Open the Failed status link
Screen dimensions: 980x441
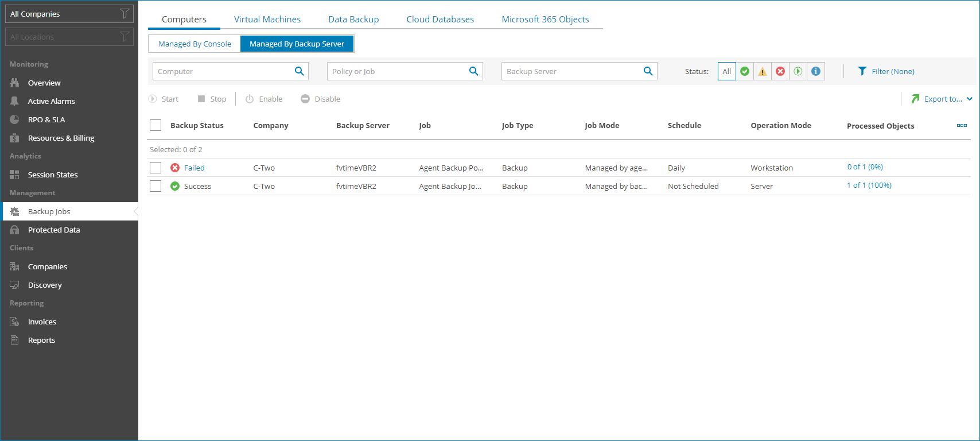click(x=195, y=168)
